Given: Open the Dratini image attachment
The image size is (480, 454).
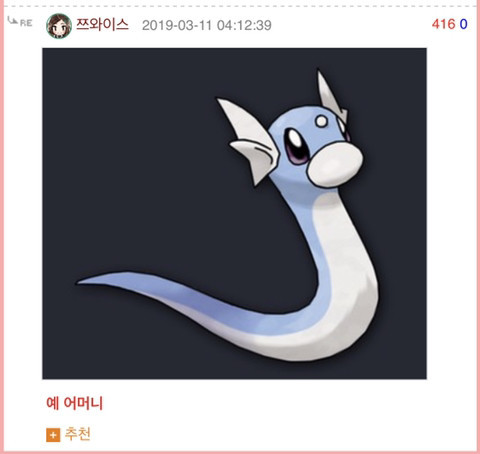Looking at the screenshot, I should point(234,213).
